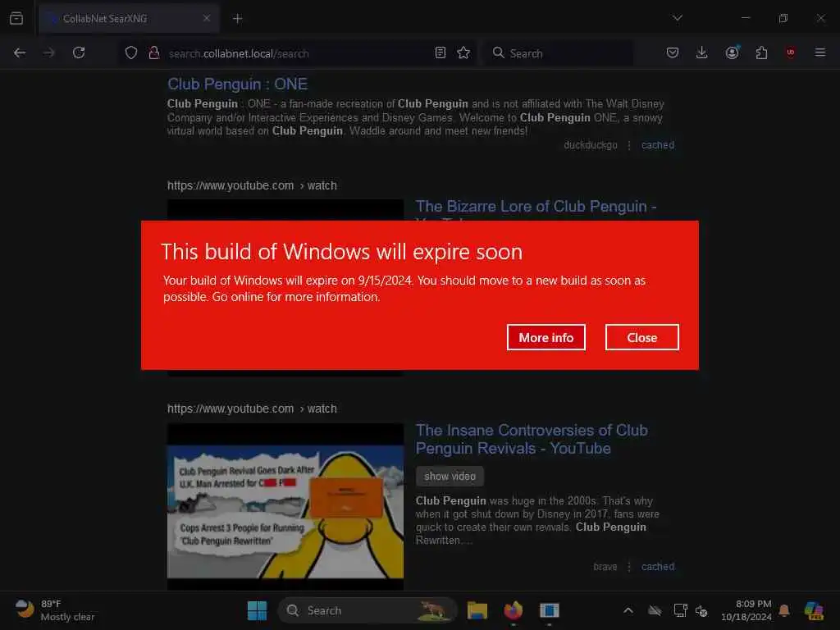This screenshot has height=630, width=840.
Task: Open weather widget showing 89°F
Action: [55, 610]
